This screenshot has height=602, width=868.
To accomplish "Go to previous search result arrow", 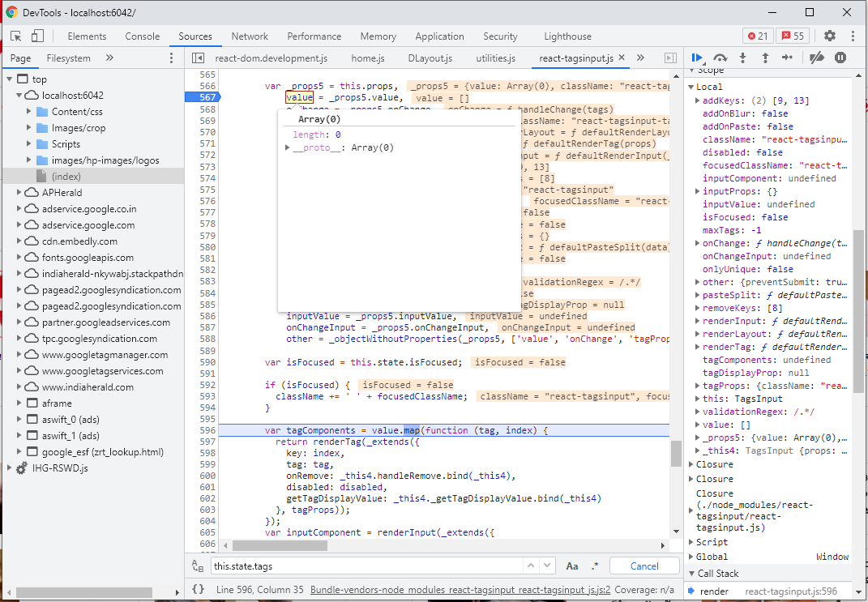I will [530, 566].
